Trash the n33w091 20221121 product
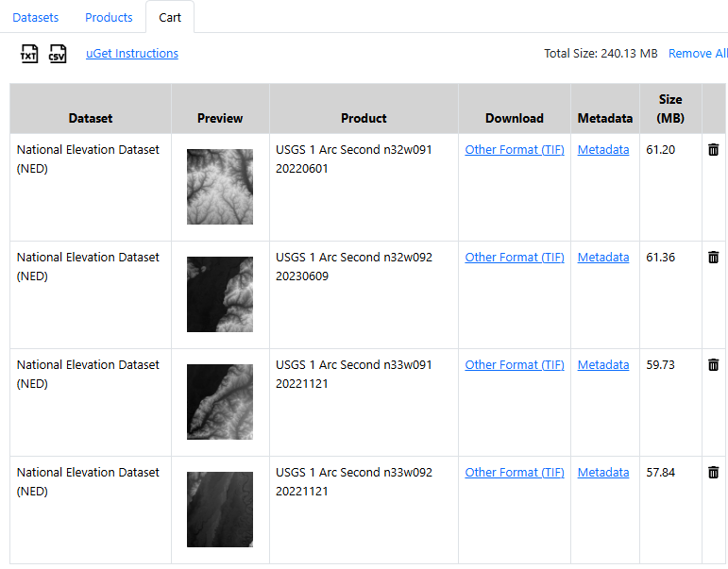Screen dimensions: 728x569 point(713,365)
